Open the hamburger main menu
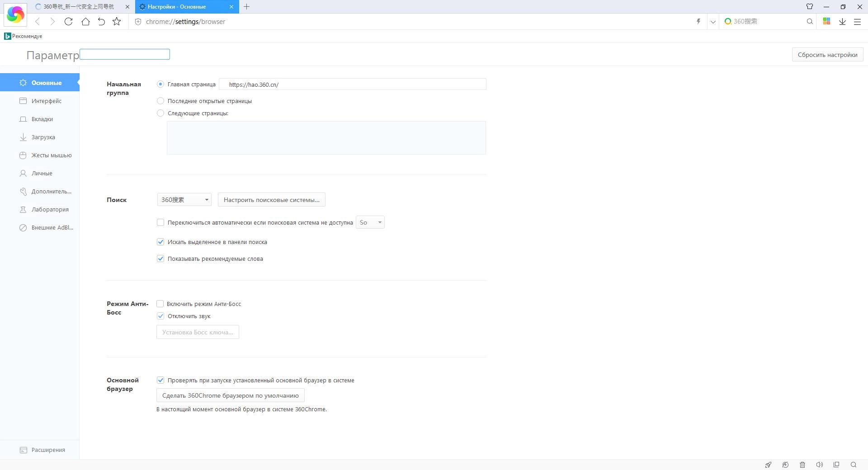This screenshot has height=470, width=868. coord(857,21)
